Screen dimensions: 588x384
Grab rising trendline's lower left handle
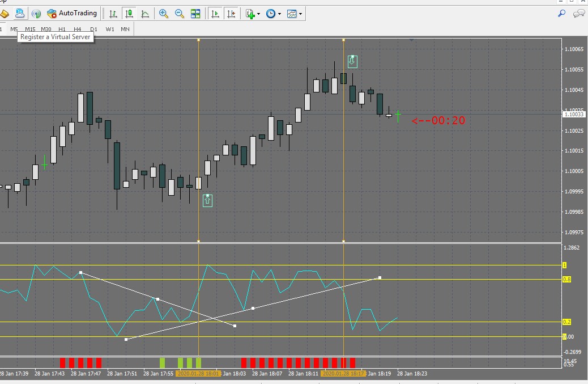click(x=126, y=339)
